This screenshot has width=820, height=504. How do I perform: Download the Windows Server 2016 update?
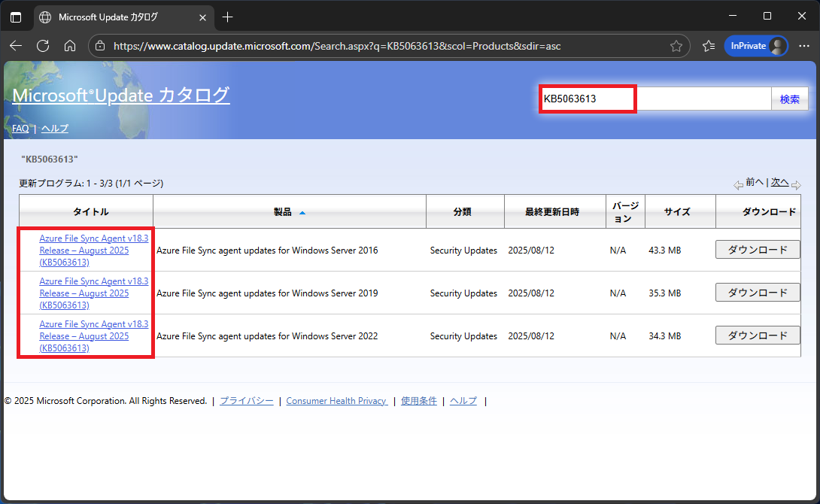click(758, 250)
